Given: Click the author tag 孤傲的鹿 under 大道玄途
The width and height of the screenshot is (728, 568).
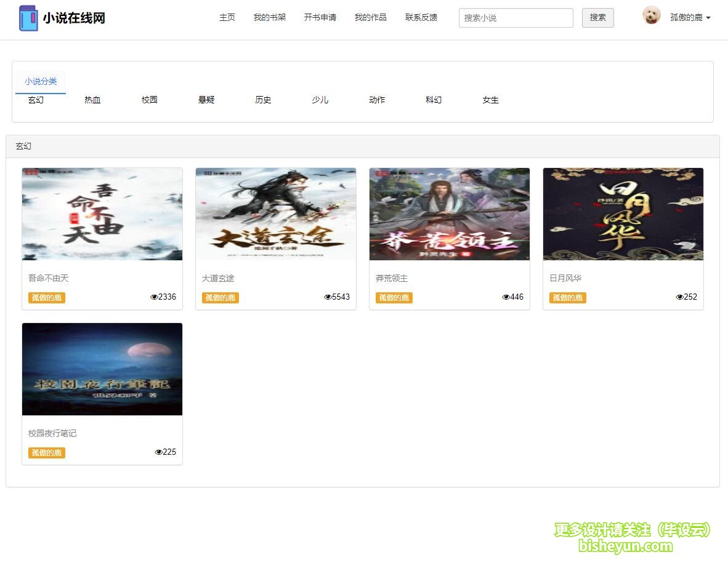Looking at the screenshot, I should point(220,297).
